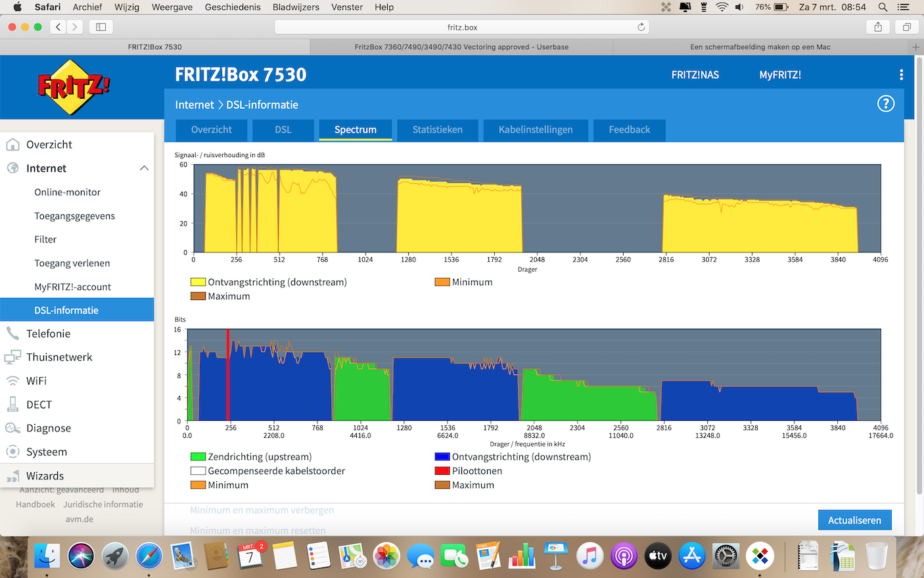Open the three-dot options menu
Screen dimensions: 924x578
(x=901, y=75)
